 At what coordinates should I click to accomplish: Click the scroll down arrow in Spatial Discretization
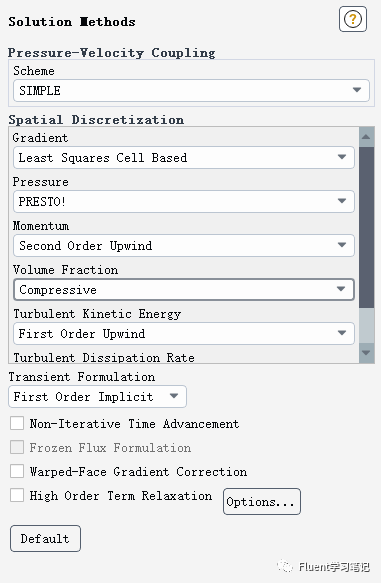[x=366, y=352]
